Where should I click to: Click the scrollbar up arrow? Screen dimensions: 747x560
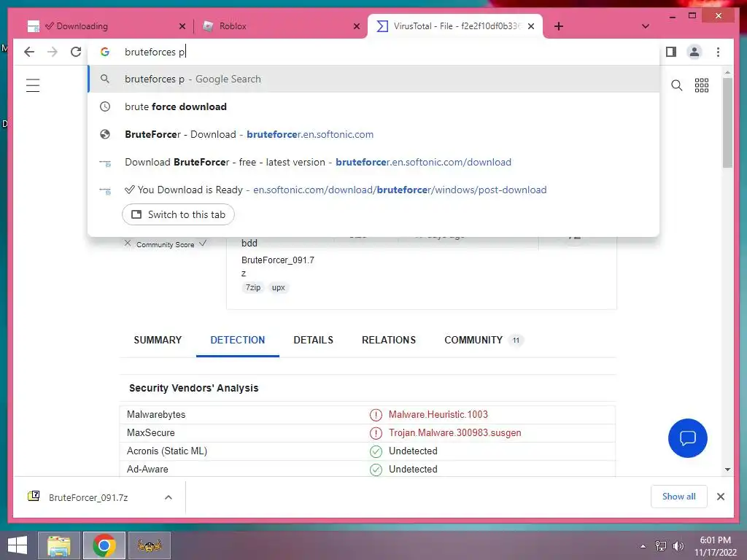727,72
